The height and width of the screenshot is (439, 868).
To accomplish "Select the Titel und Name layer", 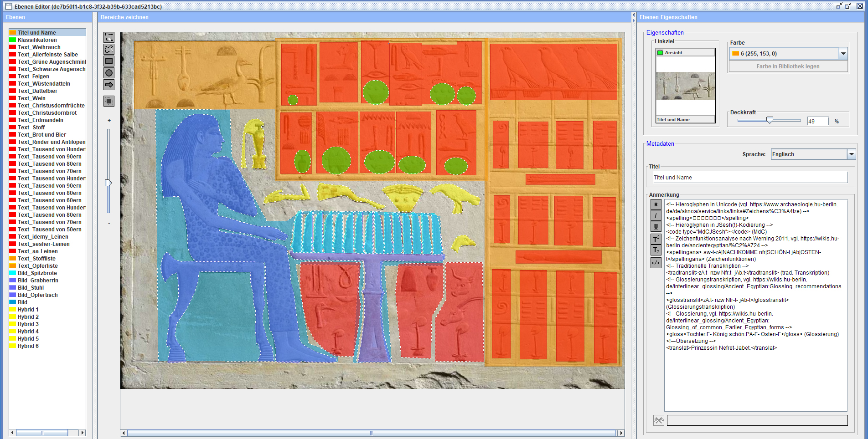I will coord(47,33).
